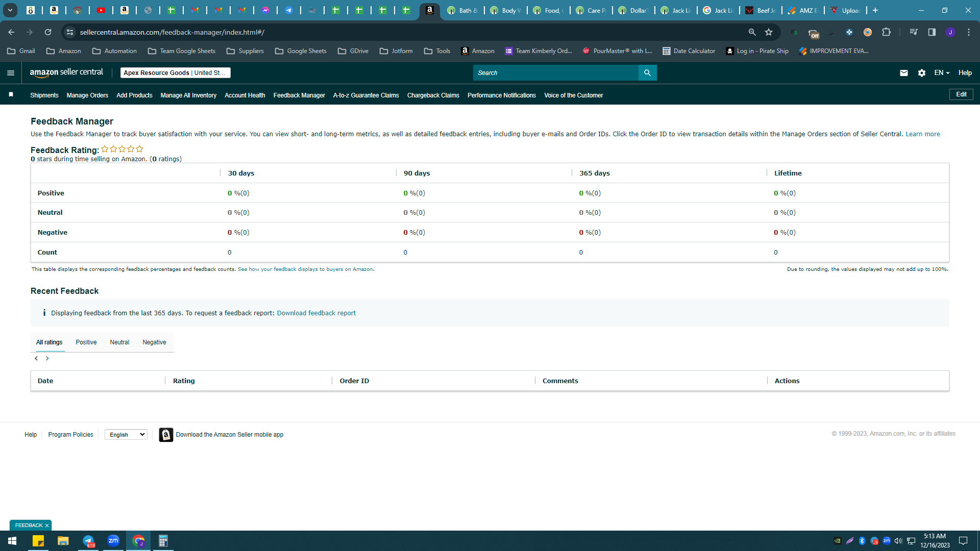Open the Apex Resource Goods account switcher
980x551 pixels.
[x=176, y=73]
